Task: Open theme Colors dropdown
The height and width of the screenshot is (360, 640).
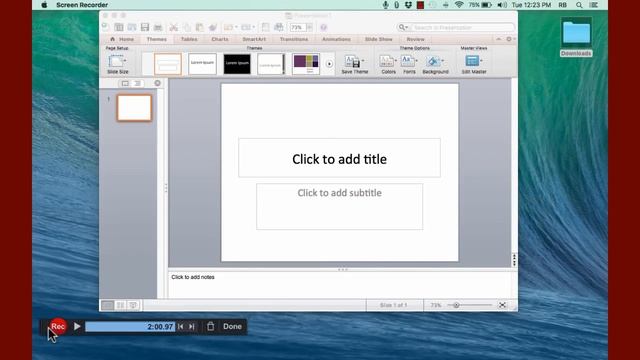Action: [x=388, y=64]
